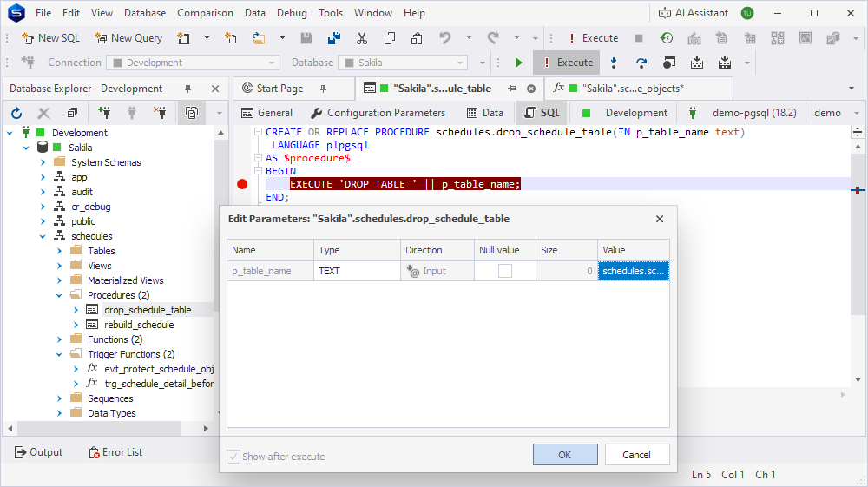868x487 pixels.
Task: Click the Database Explorer horizontal scrollbar
Action: pyautogui.click(x=99, y=428)
